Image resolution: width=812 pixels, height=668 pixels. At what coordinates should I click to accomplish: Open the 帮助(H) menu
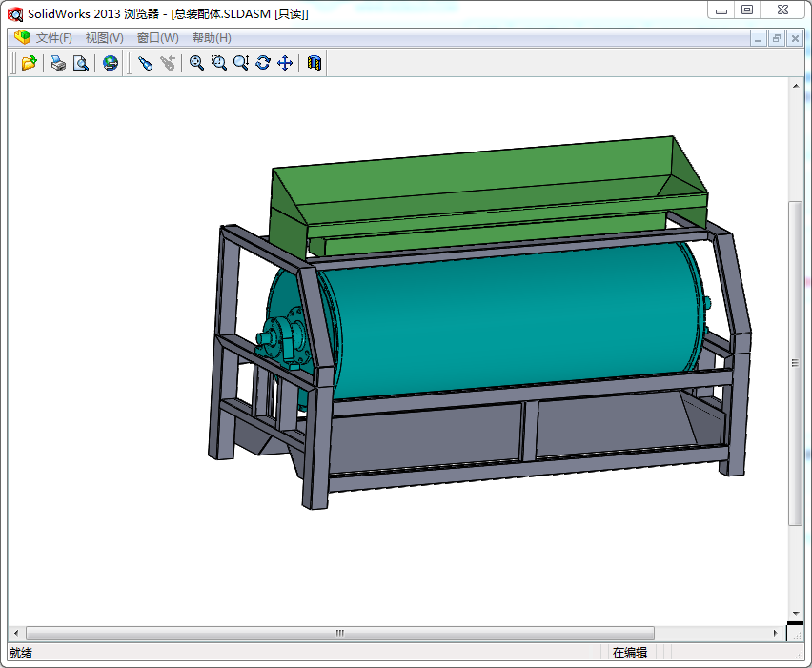click(212, 38)
